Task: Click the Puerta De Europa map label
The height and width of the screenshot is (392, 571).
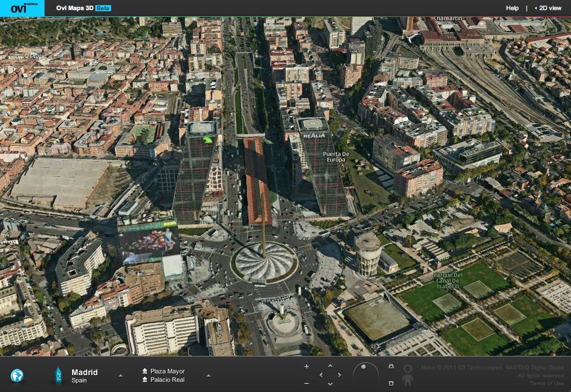Action: 336,157
